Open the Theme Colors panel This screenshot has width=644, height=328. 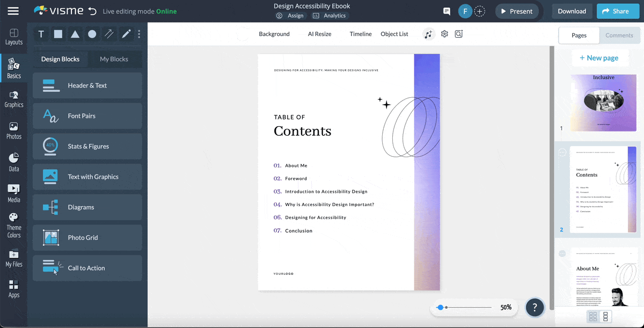point(13,224)
